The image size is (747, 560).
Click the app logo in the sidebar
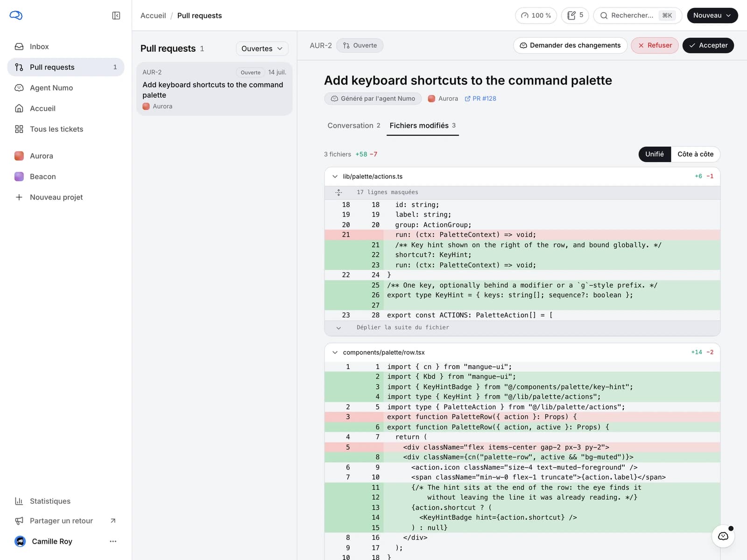16,15
